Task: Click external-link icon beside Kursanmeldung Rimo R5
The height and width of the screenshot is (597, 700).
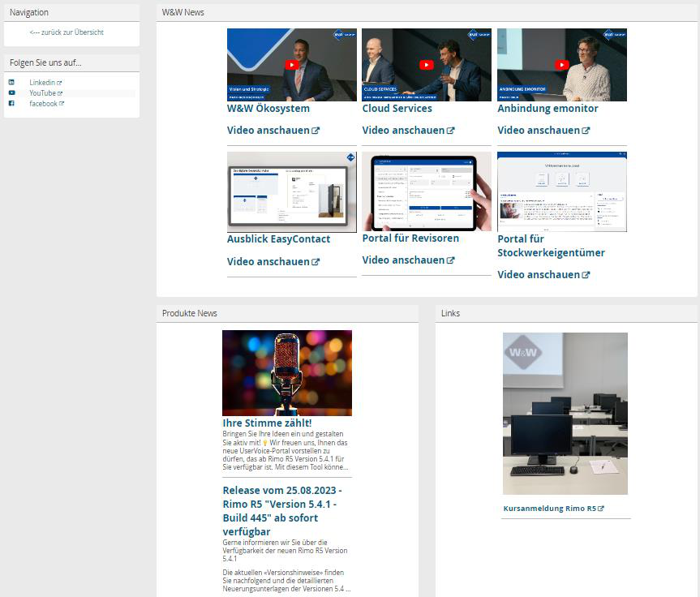Action: (x=601, y=509)
